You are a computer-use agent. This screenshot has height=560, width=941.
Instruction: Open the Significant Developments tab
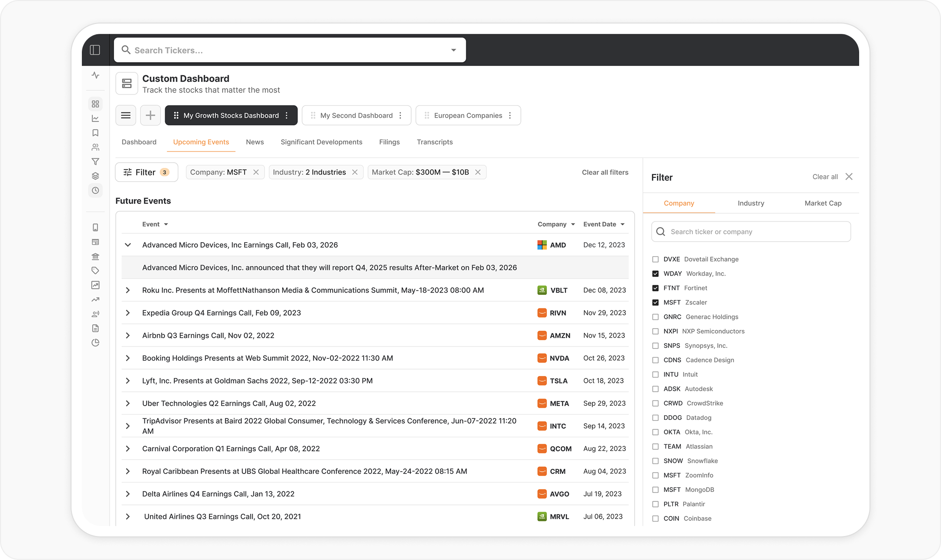(x=321, y=142)
